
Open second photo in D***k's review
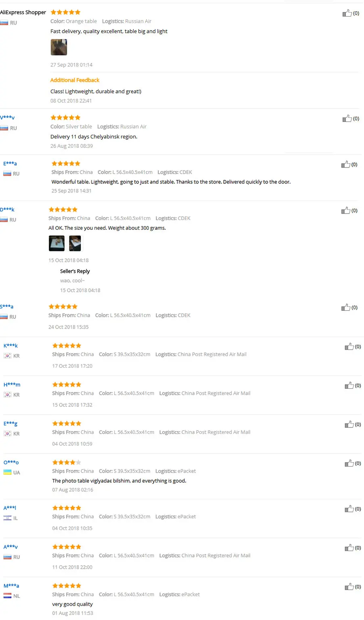[75, 243]
